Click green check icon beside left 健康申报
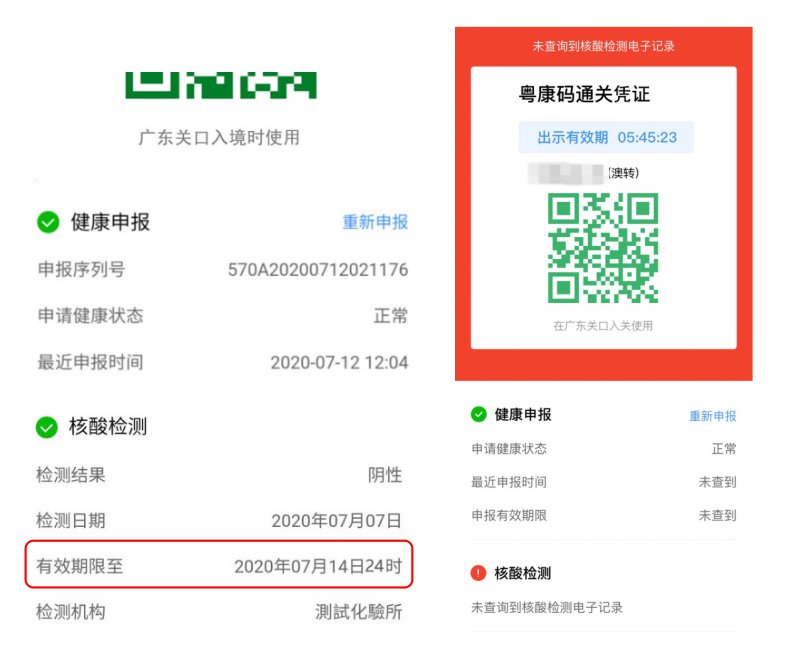 [x=48, y=222]
